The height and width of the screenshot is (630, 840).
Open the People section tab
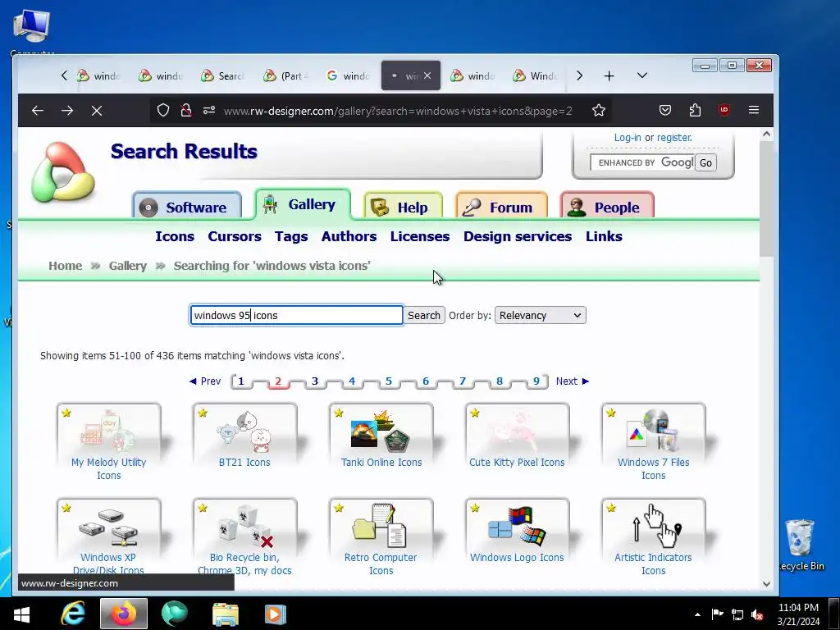pyautogui.click(x=607, y=207)
